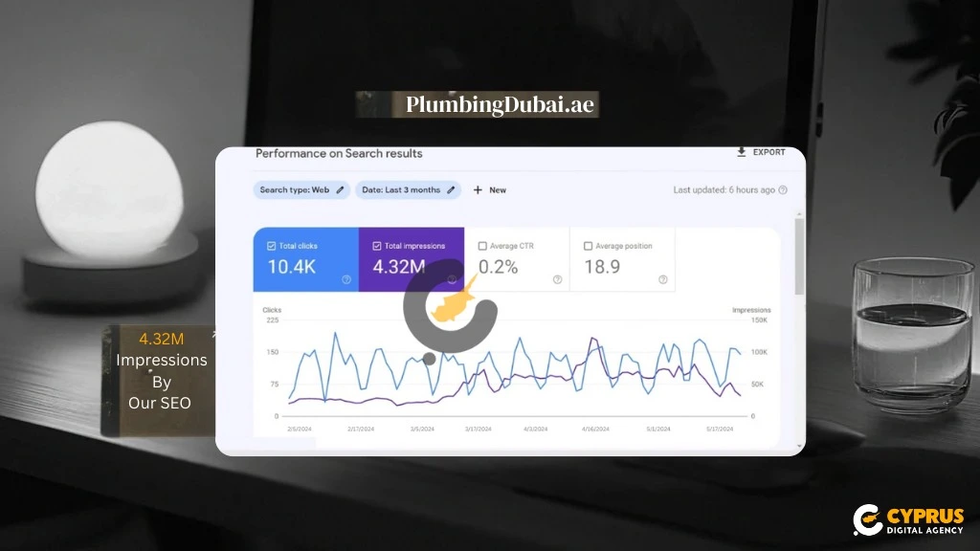
Task: Open the help icon beside Last updated
Action: 783,188
